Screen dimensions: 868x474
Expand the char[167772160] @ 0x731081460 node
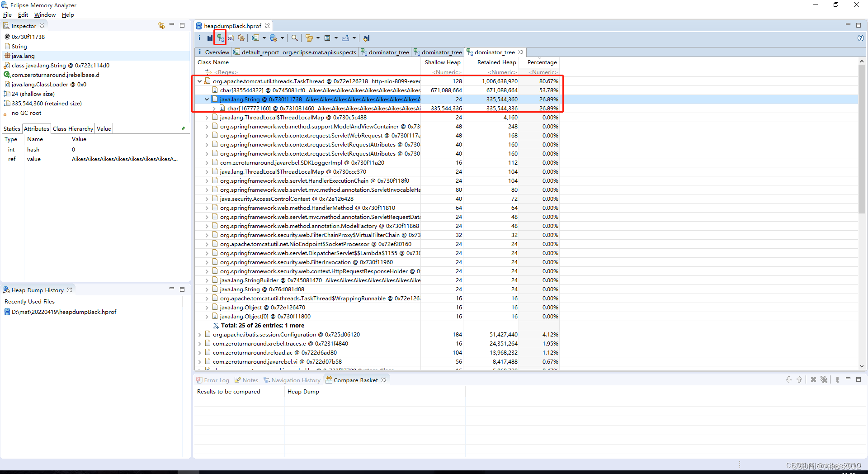pos(214,109)
